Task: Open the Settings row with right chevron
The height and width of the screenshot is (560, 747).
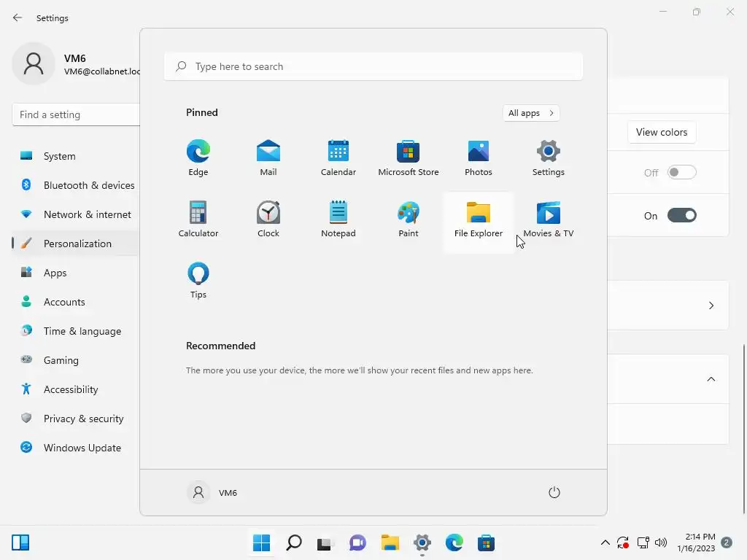Action: point(668,306)
